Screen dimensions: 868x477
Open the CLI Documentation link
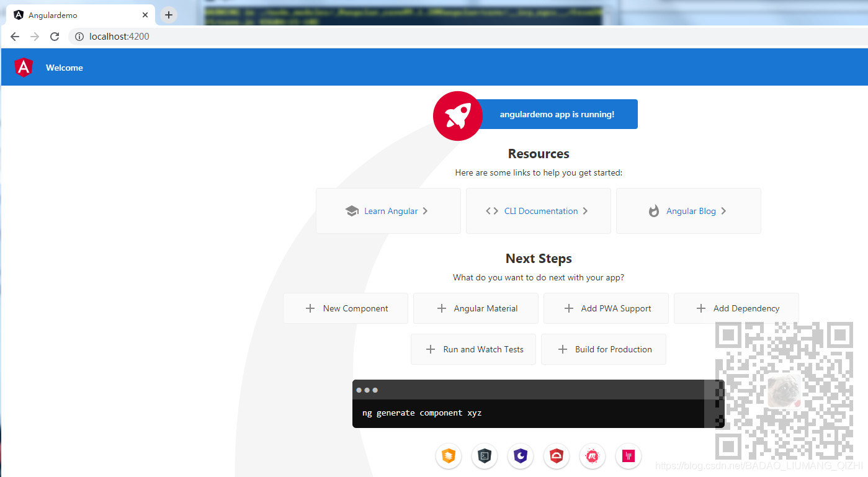coord(541,211)
